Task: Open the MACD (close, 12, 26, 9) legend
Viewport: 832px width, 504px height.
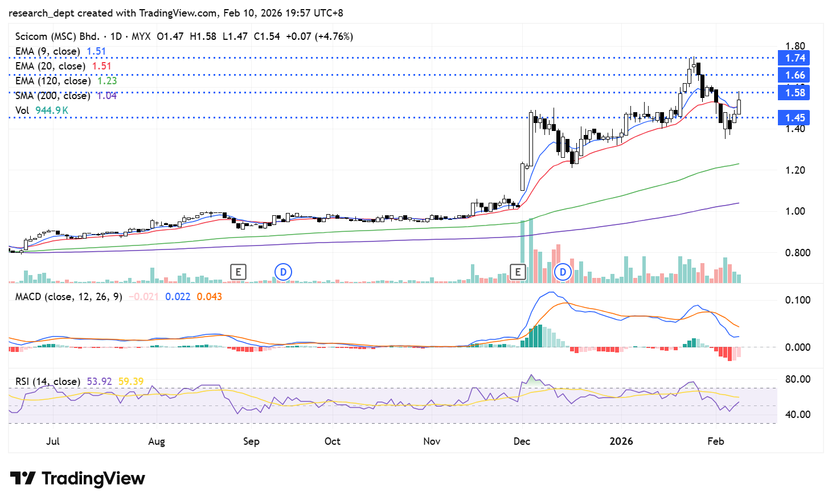Action: click(68, 297)
